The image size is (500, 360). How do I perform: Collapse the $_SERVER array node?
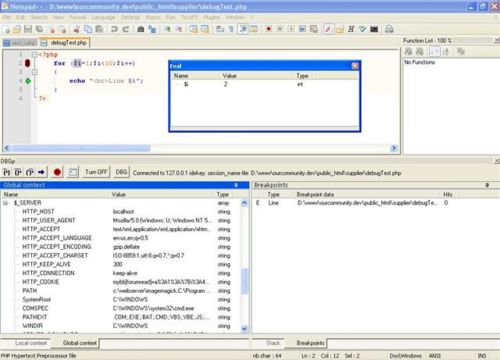click(6, 203)
